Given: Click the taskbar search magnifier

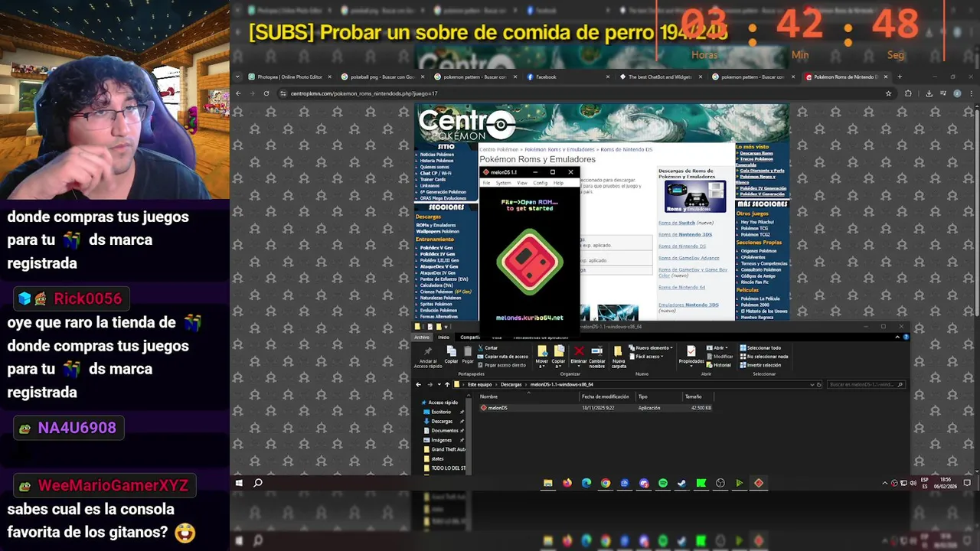Looking at the screenshot, I should (258, 483).
